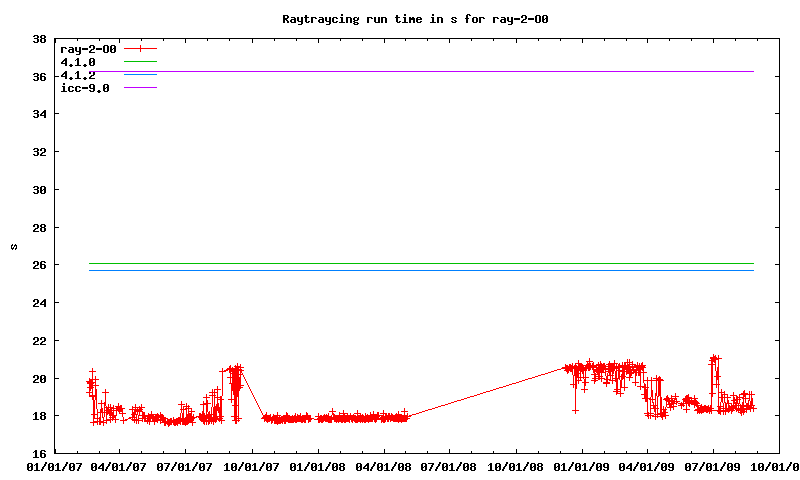Click red line sample beside ray-2-00 legend
The height and width of the screenshot is (480, 800).
141,48
